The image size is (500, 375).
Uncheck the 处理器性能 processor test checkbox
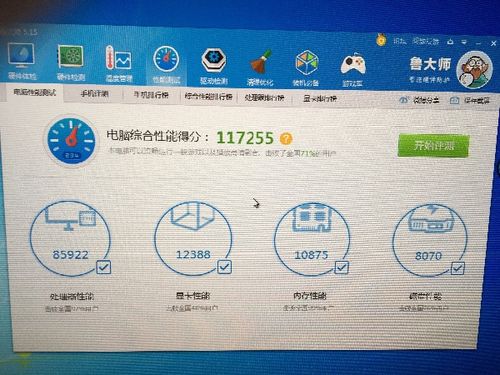click(x=103, y=267)
